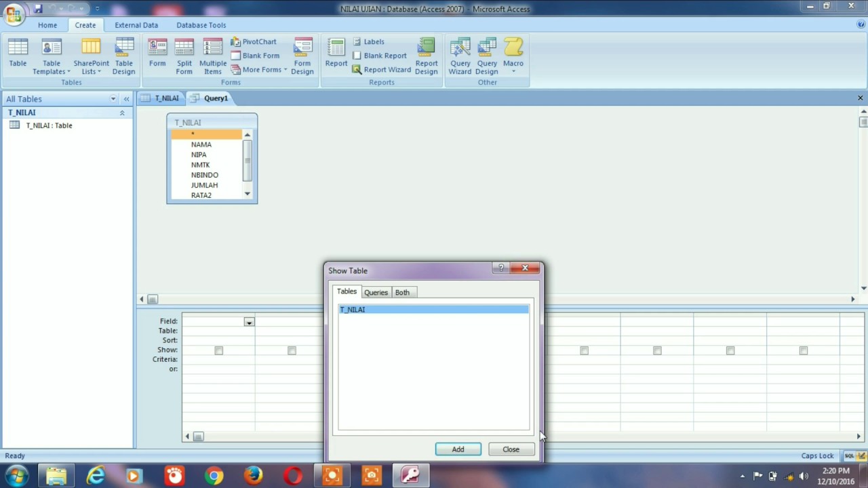Open Table Templates gallery
Screen dimensions: 868x488
(x=52, y=56)
